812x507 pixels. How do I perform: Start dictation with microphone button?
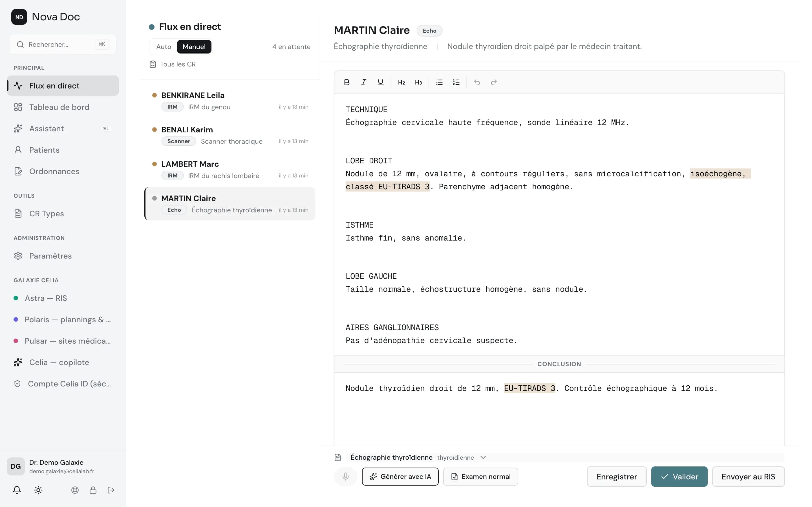pyautogui.click(x=345, y=477)
